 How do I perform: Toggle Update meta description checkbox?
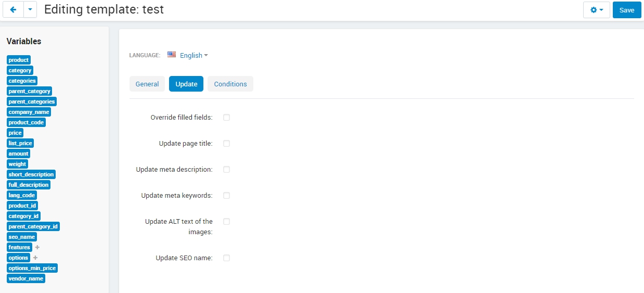226,170
